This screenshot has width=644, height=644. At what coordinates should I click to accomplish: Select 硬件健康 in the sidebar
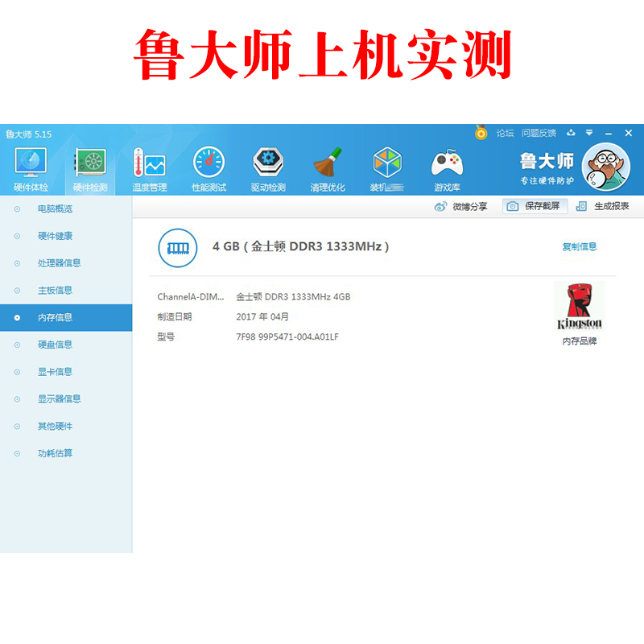pos(66,236)
